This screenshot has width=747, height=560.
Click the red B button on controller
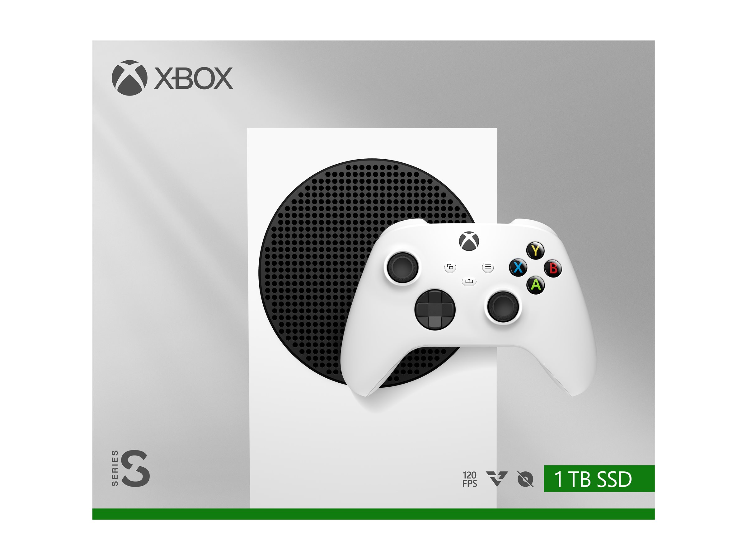(x=553, y=268)
